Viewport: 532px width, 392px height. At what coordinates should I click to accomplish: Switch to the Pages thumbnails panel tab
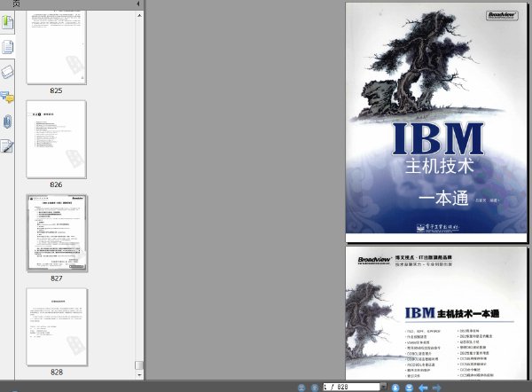tap(7, 47)
